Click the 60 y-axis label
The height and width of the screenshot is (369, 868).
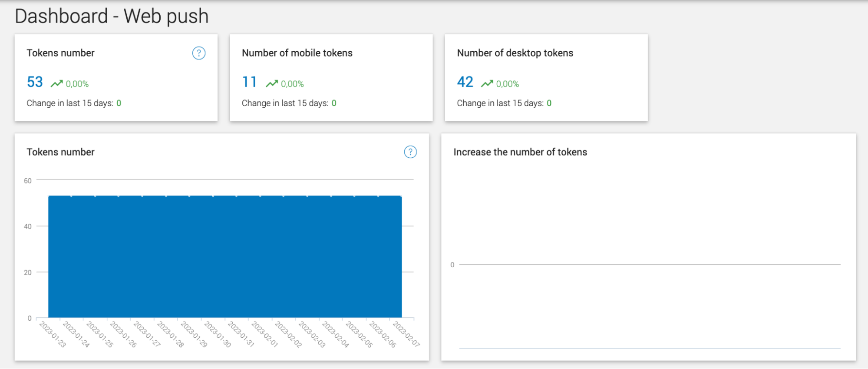click(28, 181)
